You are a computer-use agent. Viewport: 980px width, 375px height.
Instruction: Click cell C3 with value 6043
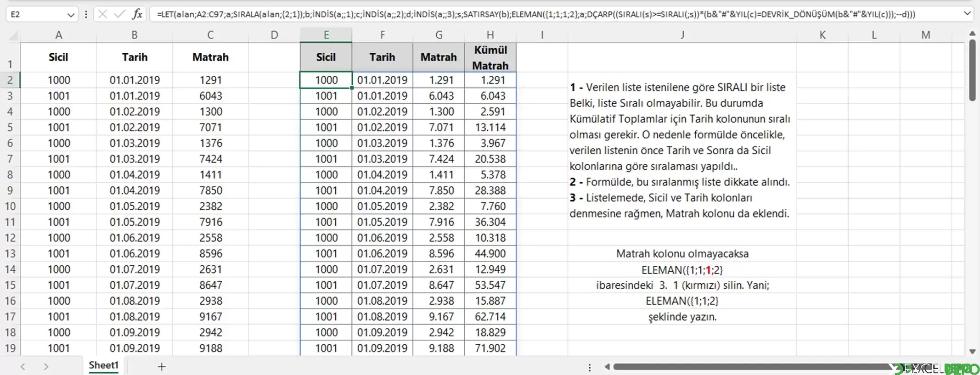pos(210,95)
